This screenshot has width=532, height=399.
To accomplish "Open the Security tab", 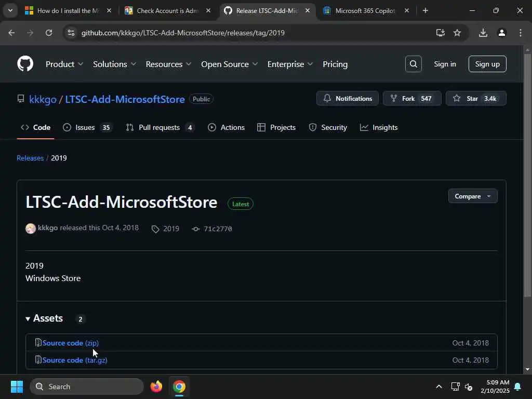I will 328,128.
